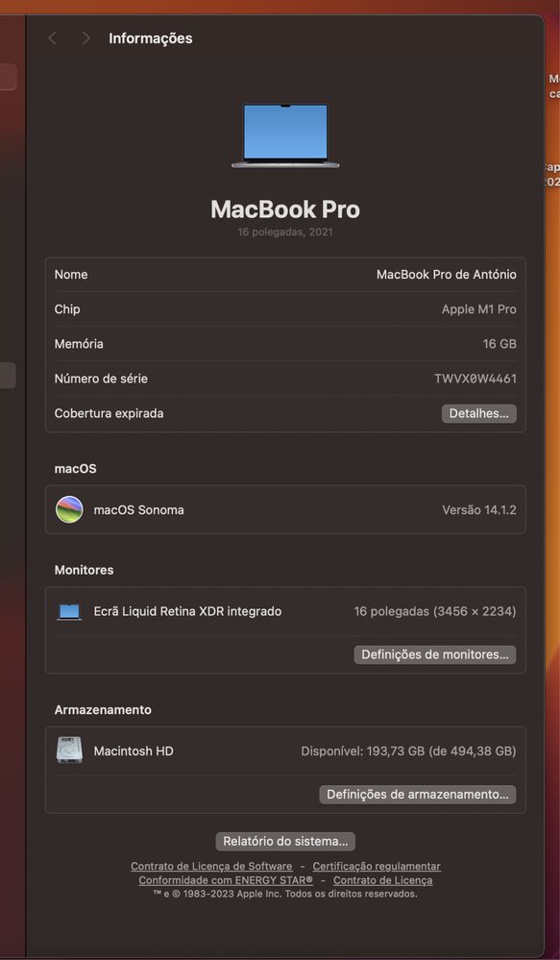Click the Apple M1 Pro chip value
Viewport: 560px width, 960px height.
tap(478, 309)
